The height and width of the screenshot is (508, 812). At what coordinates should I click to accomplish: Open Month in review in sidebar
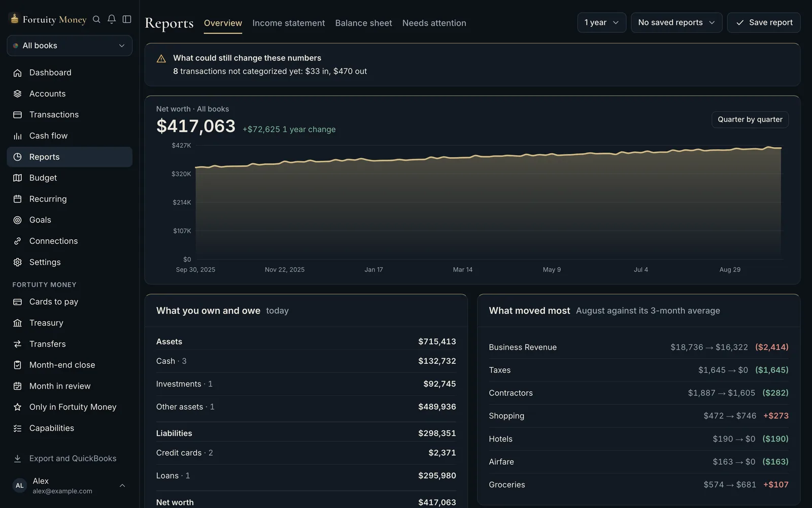70,386
